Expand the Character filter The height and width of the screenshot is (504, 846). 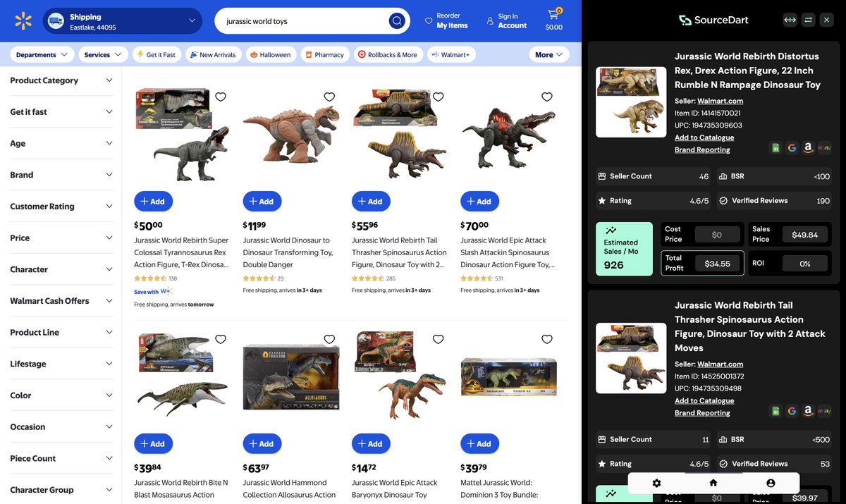(x=61, y=269)
